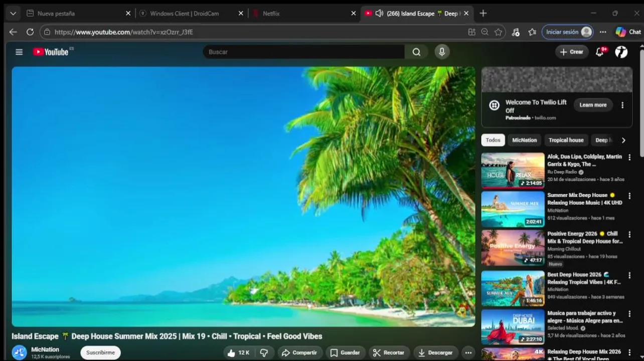The height and width of the screenshot is (361, 644).
Task: Open the MicNation channel name link
Action: click(45, 349)
